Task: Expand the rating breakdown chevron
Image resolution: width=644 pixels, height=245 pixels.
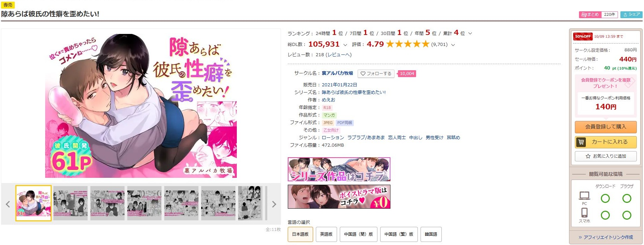Action: coord(453,45)
